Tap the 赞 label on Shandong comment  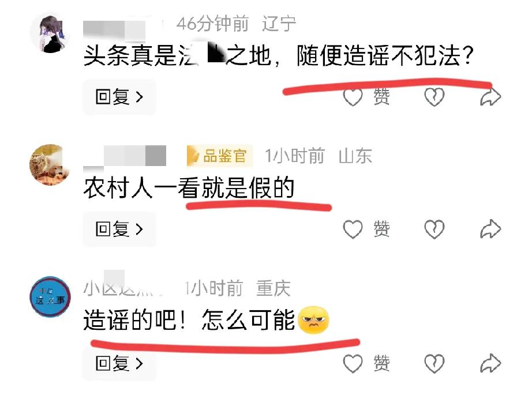pos(382,229)
